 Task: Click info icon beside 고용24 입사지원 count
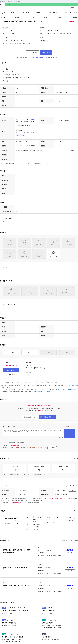point(68,467)
